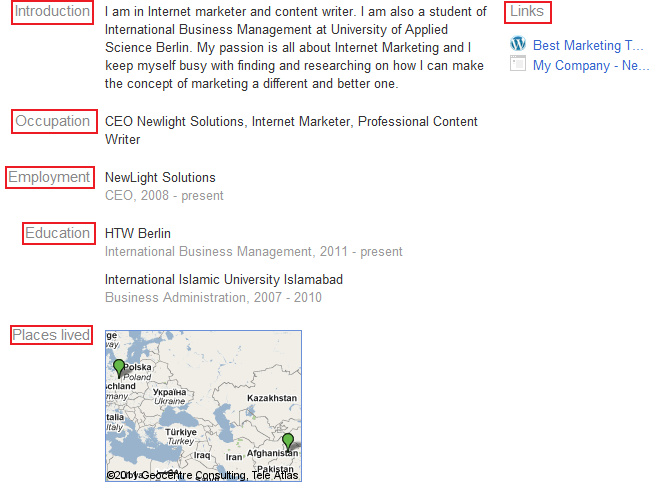Screen dimensions: 655x485
Task: Select the Places lived section label
Action: point(51,335)
